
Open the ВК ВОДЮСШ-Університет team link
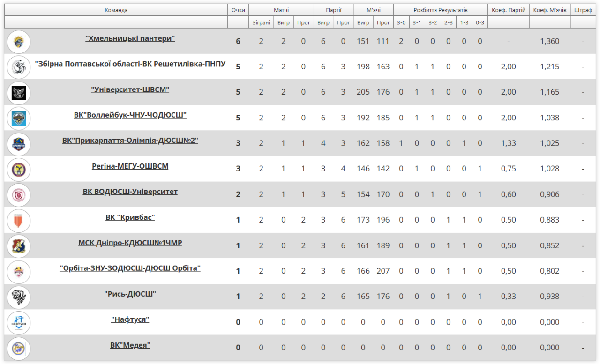click(x=130, y=192)
